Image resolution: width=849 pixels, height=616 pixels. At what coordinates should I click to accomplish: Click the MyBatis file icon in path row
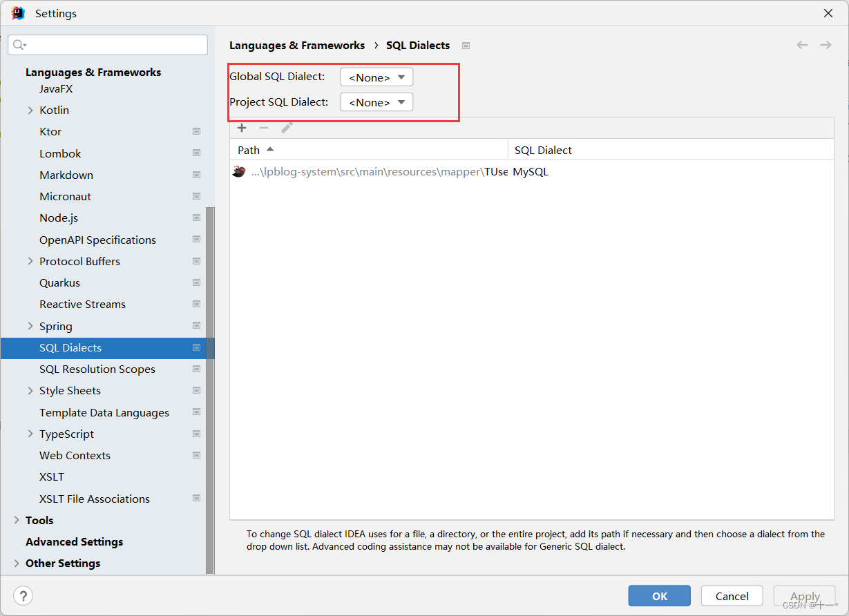239,172
